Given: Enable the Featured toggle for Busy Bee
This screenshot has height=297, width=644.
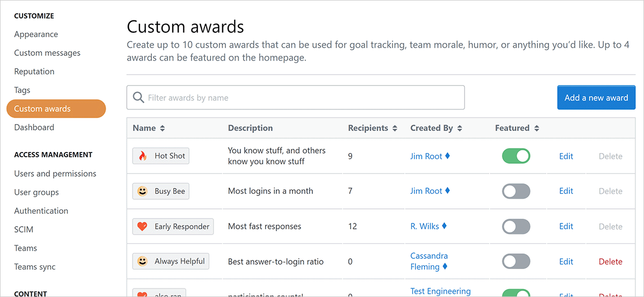Looking at the screenshot, I should click(x=516, y=191).
